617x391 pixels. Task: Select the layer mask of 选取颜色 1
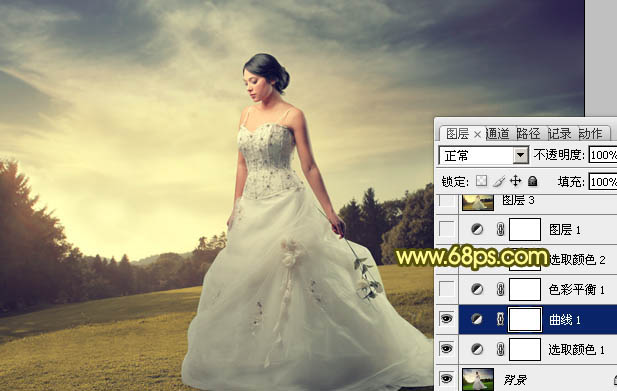tap(525, 349)
